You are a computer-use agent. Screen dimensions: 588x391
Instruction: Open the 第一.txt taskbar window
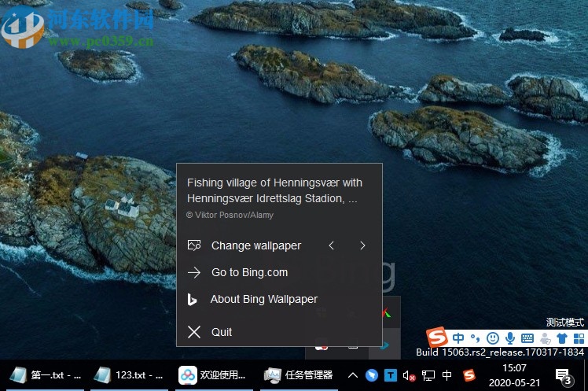(46, 374)
